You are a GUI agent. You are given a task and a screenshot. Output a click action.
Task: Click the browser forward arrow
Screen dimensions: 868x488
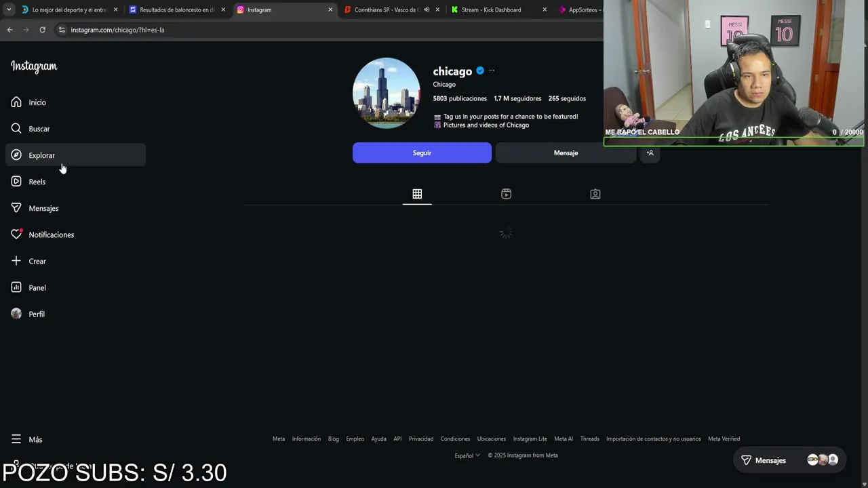point(26,30)
